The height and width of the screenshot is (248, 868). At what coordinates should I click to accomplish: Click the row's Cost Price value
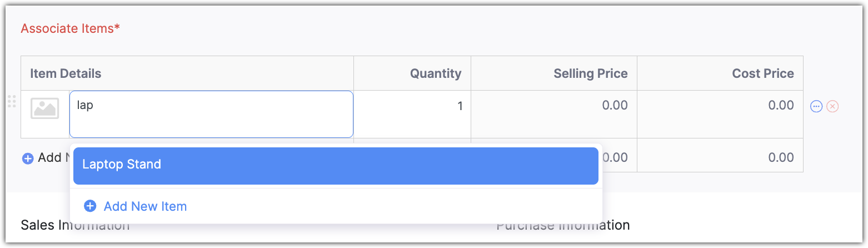[781, 105]
